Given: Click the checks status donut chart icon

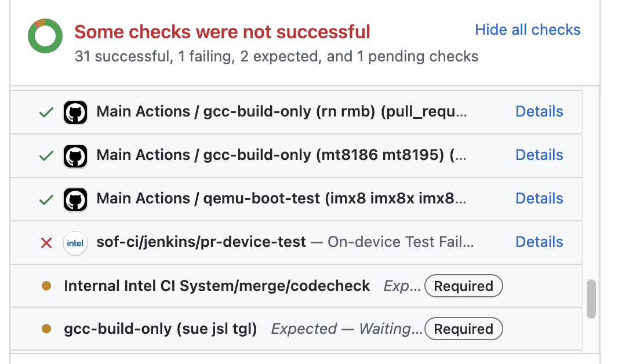Looking at the screenshot, I should [45, 36].
